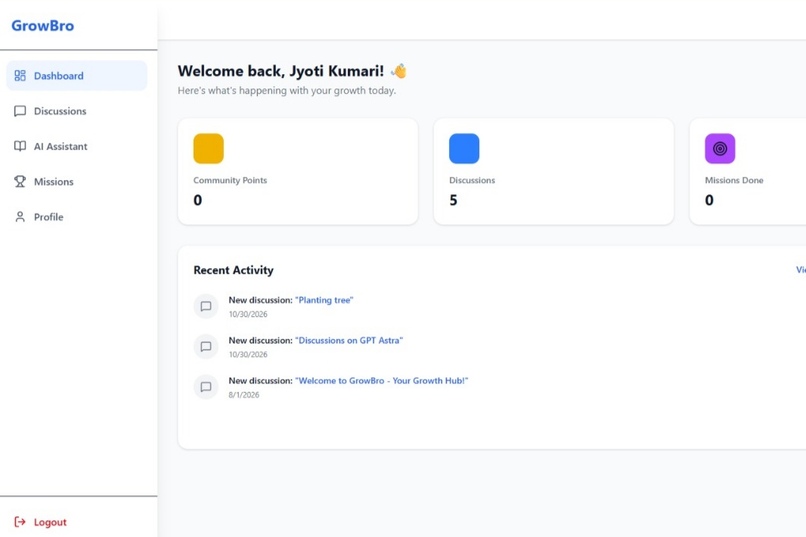Click the date under Discussions on GPT Astra
This screenshot has height=537, width=806.
pos(248,355)
